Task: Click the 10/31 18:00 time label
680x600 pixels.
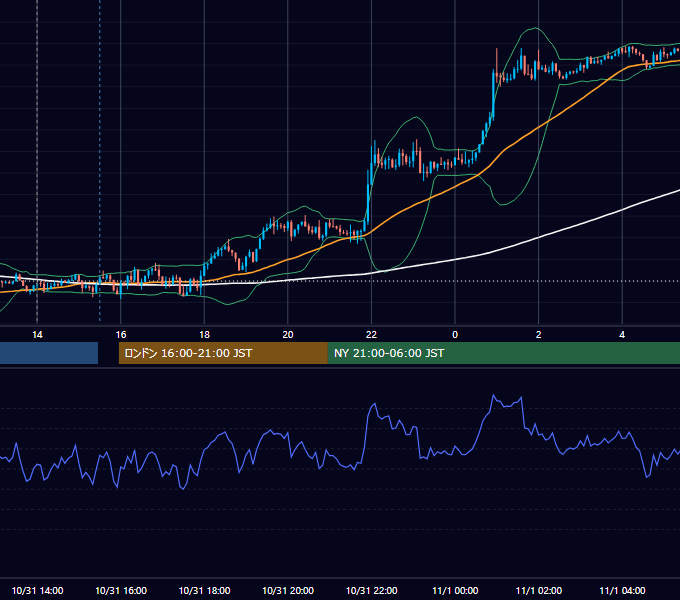Action: click(204, 590)
